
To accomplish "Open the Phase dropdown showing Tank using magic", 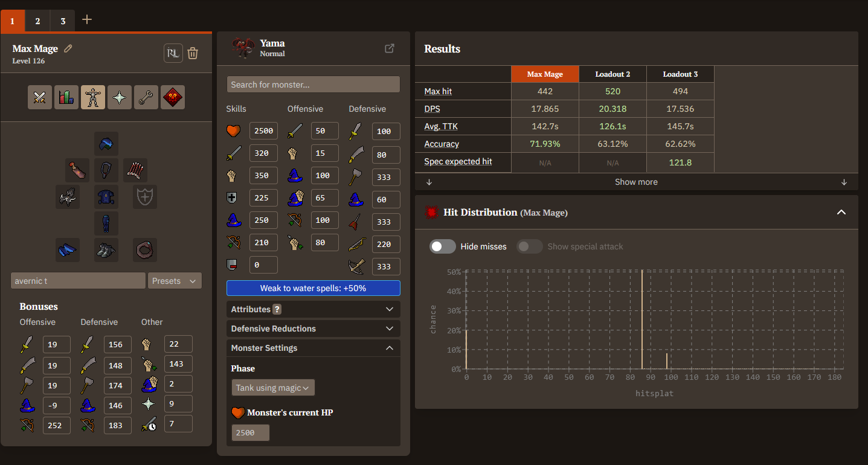I will pyautogui.click(x=273, y=388).
